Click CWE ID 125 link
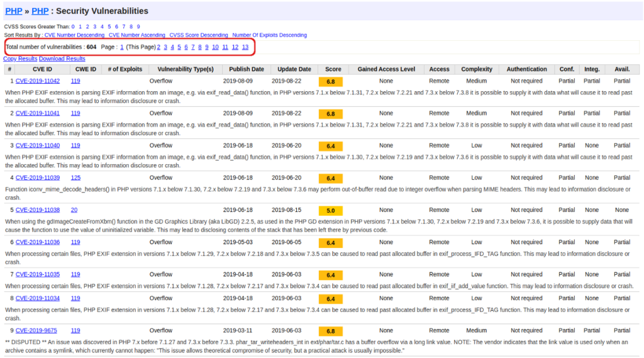The image size is (644, 358). click(75, 177)
